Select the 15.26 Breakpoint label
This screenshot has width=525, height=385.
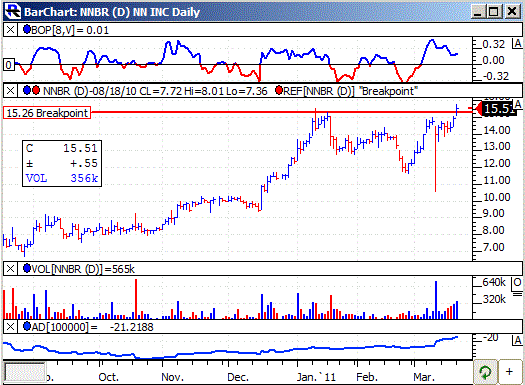(47, 113)
